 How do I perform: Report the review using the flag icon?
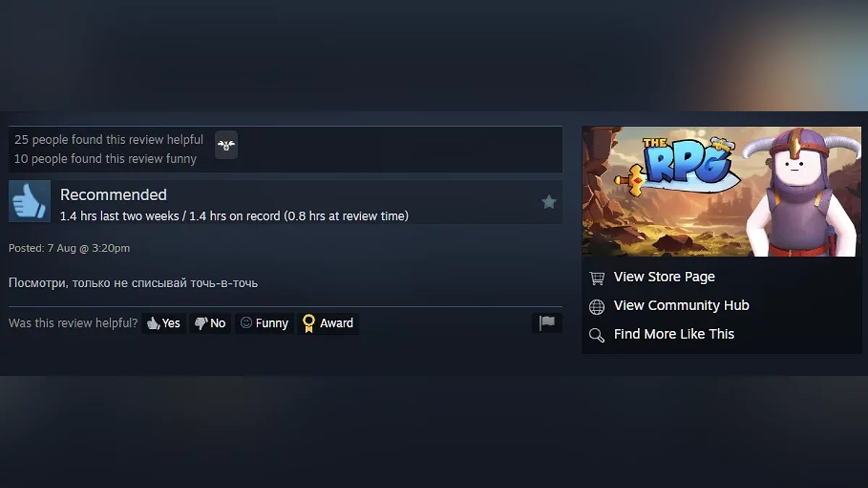(x=547, y=322)
